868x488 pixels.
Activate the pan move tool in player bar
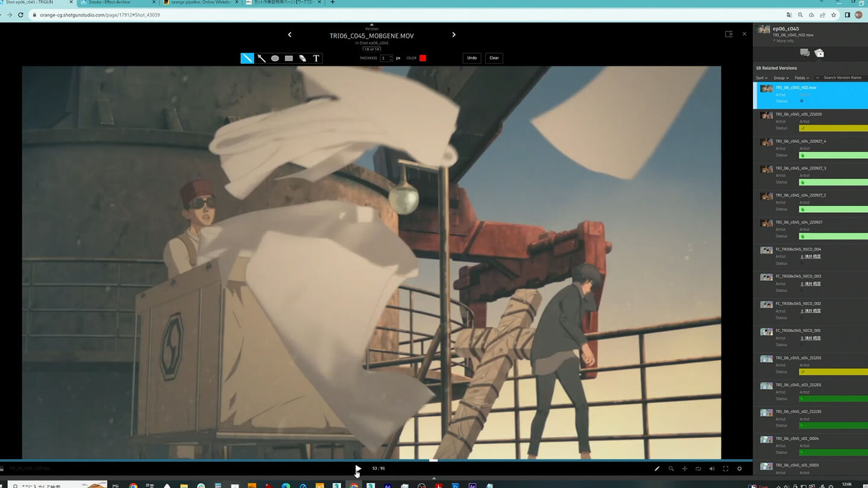coord(685,469)
